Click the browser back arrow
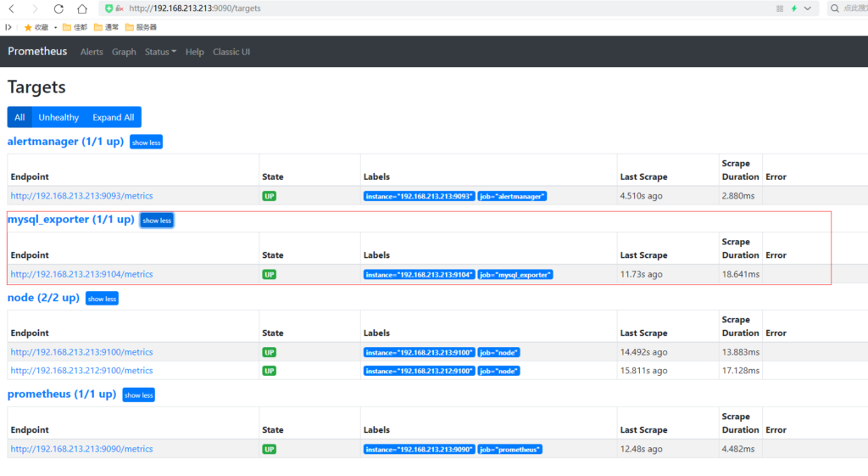The image size is (868, 476). [12, 8]
